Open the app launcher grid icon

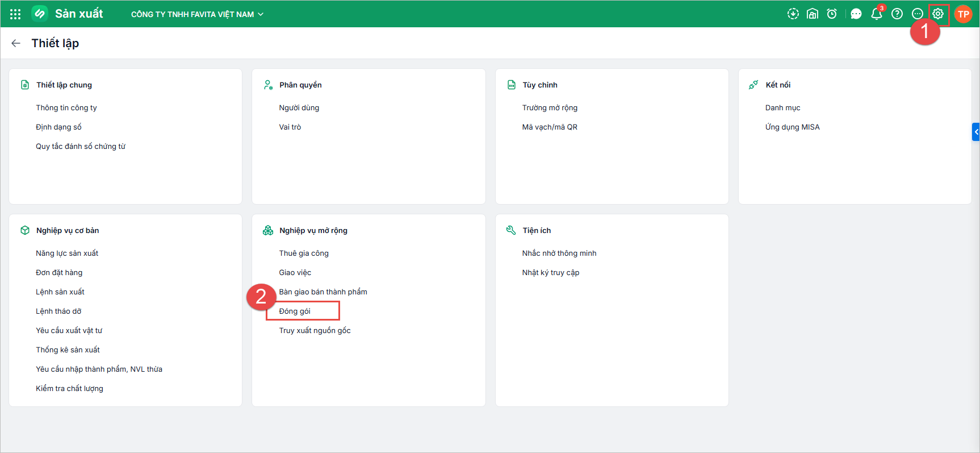(15, 14)
